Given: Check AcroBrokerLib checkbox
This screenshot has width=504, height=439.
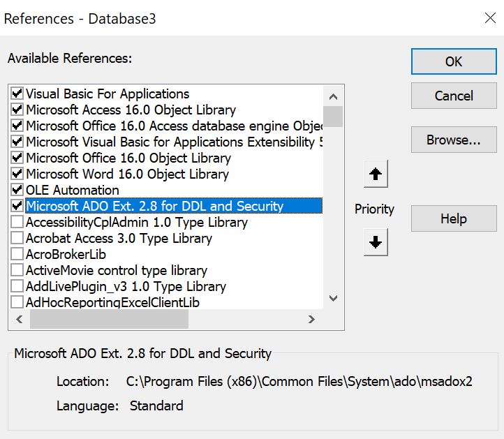Looking at the screenshot, I should (x=17, y=254).
